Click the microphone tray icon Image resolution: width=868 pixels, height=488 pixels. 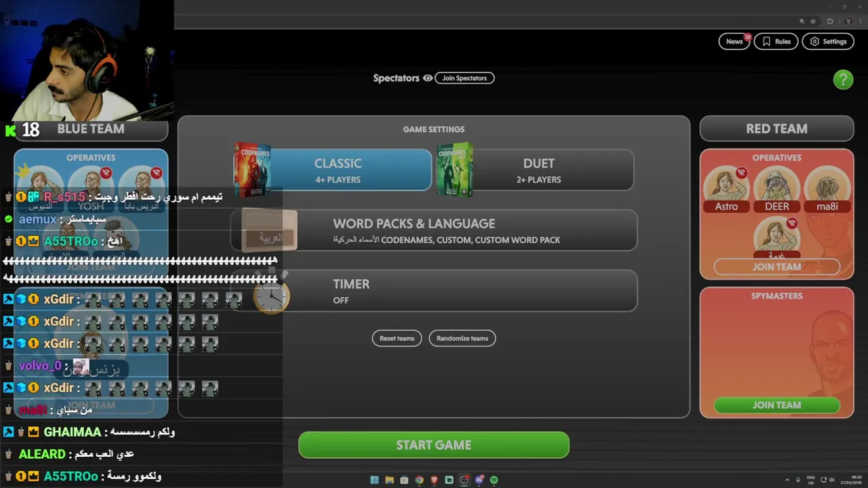[x=798, y=480]
